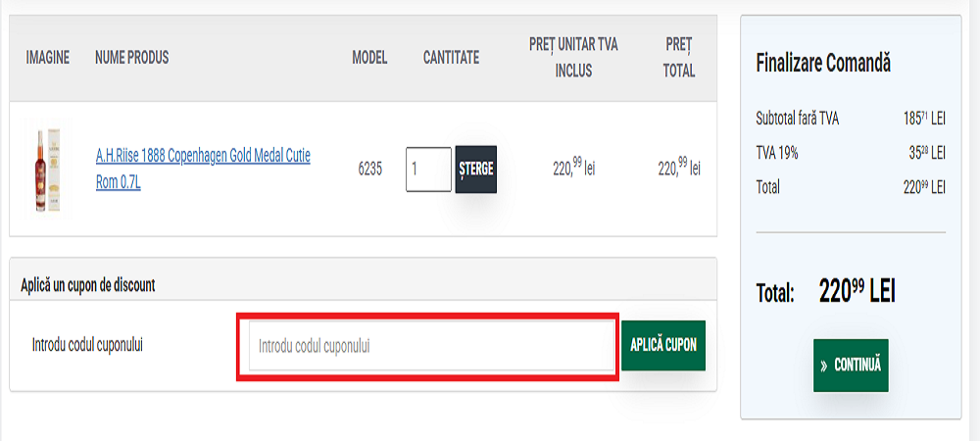Viewport: 980px width, 441px height.
Task: Click the Subtotal fără TVA label
Action: (x=798, y=119)
